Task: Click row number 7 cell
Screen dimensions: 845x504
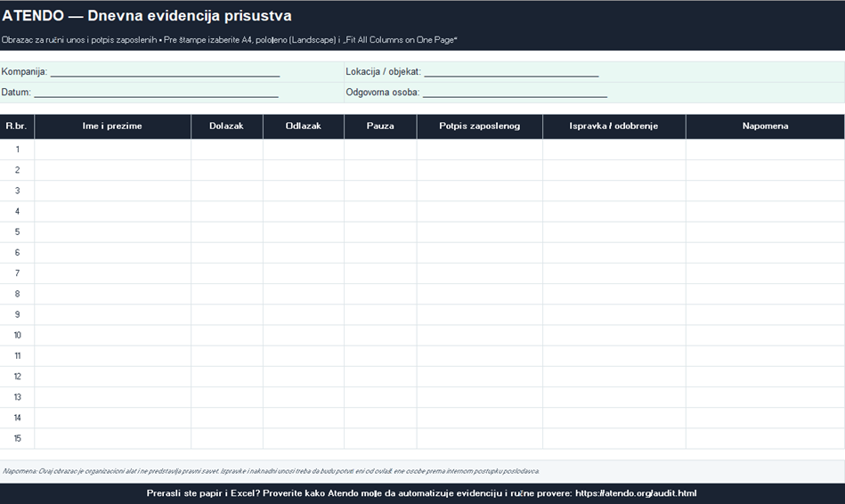Action: [17, 273]
